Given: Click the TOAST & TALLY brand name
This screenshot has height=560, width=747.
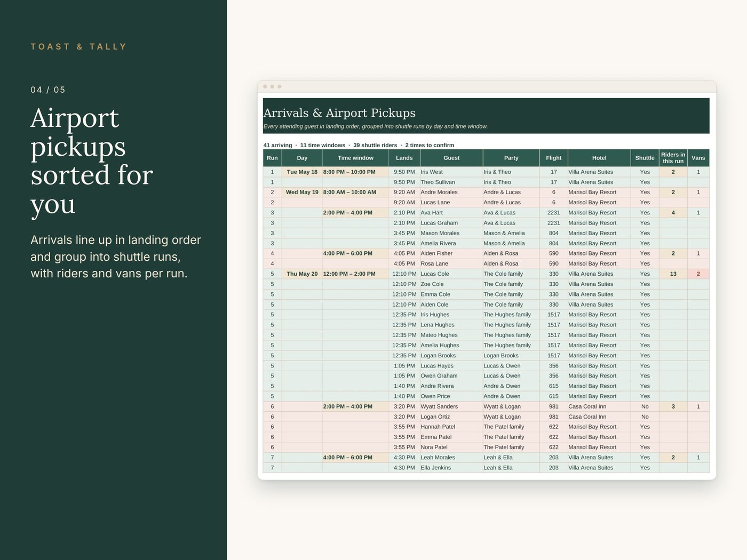Looking at the screenshot, I should (78, 47).
